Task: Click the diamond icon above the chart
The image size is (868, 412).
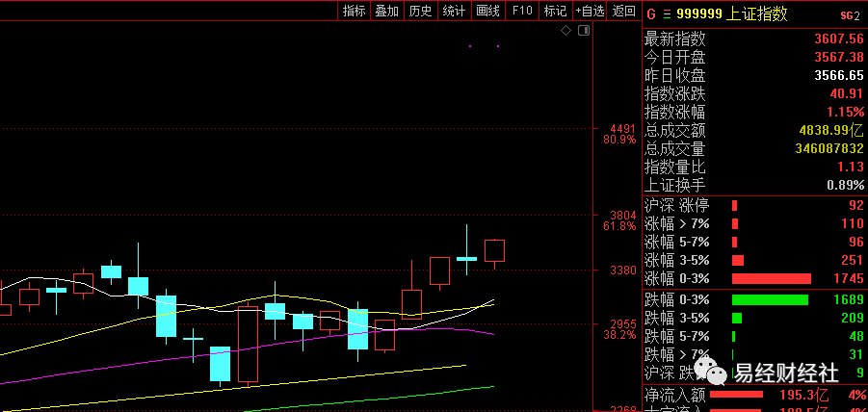Action: (566, 31)
